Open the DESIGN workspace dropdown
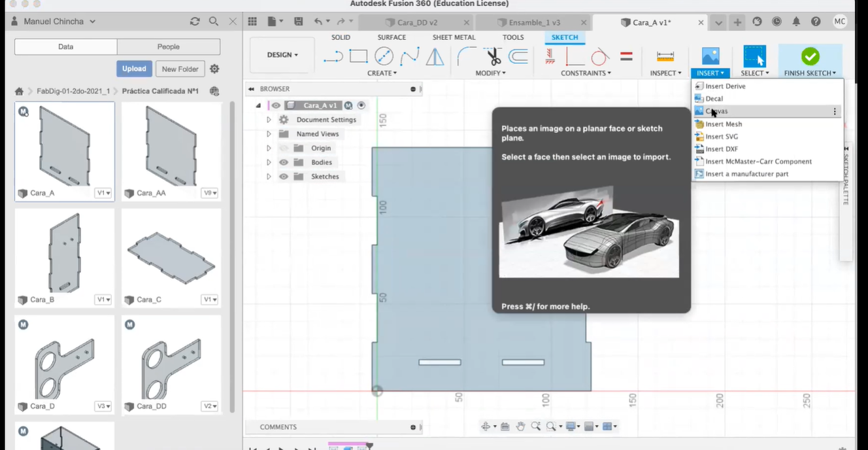 tap(282, 55)
